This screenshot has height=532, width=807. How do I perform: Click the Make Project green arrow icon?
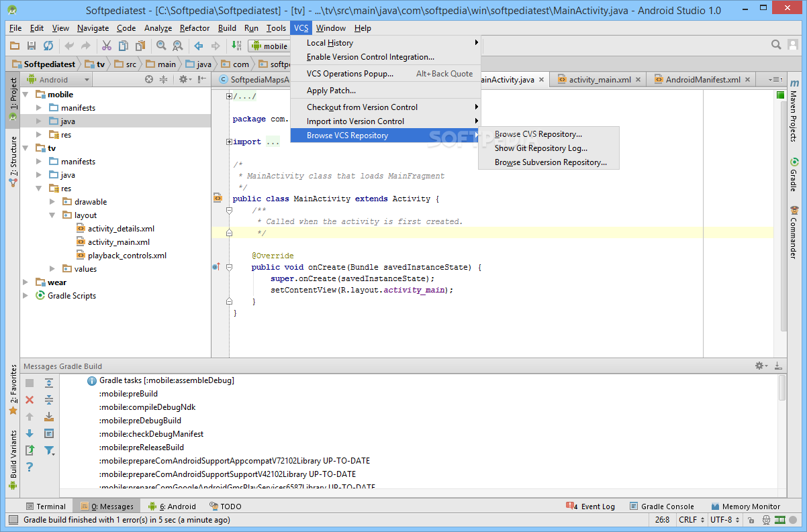pos(236,46)
